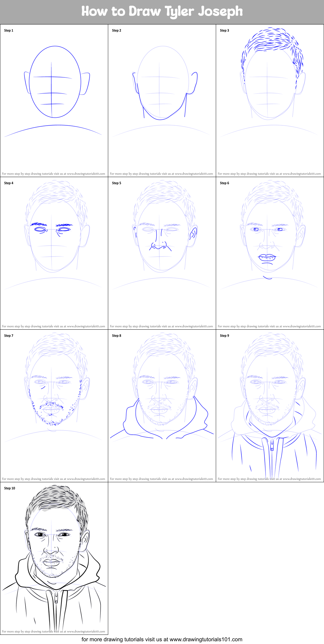Click the 'Step 5' label text
Screen dimensions: 324x644
pos(116,183)
